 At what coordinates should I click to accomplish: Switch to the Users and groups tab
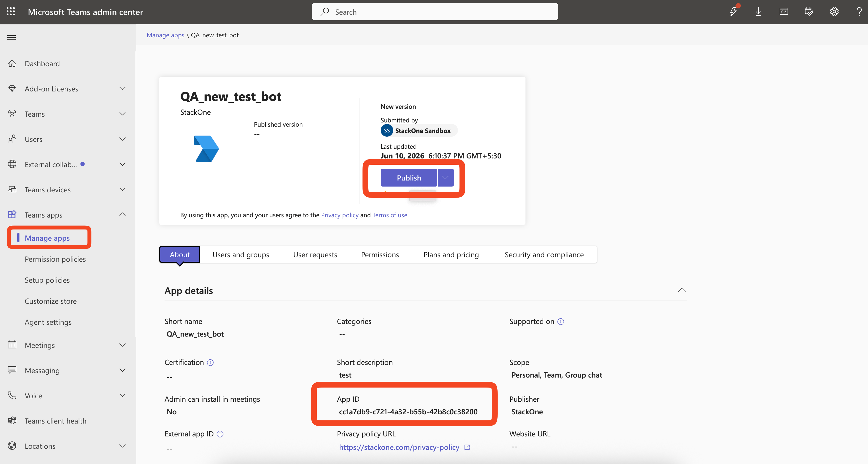pyautogui.click(x=241, y=255)
